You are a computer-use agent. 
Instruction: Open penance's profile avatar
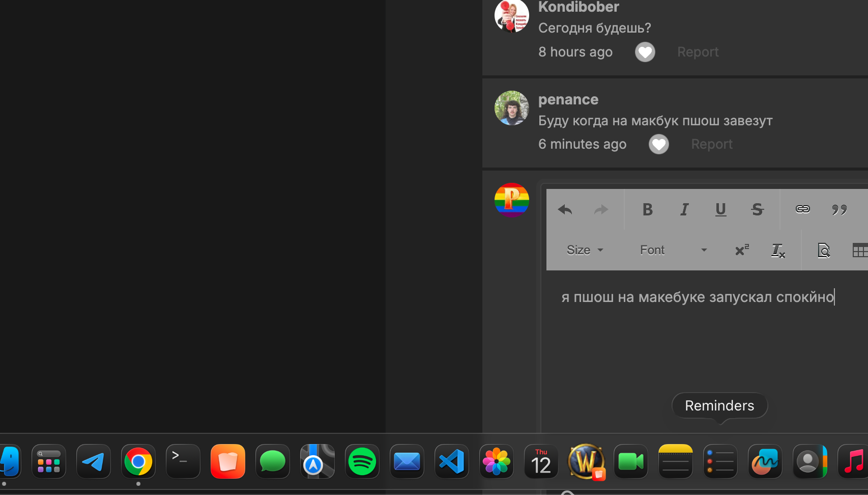[511, 108]
